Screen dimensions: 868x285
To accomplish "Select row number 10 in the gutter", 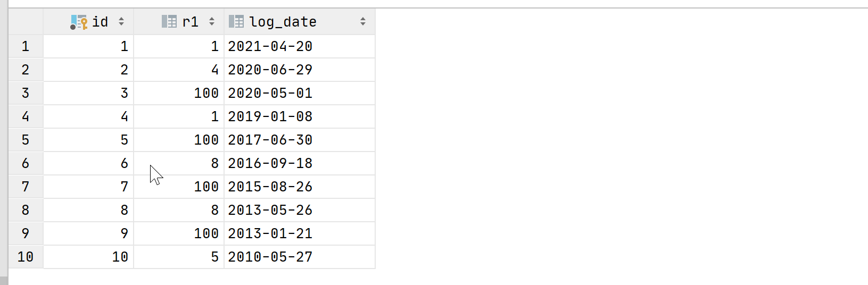I will click(26, 257).
